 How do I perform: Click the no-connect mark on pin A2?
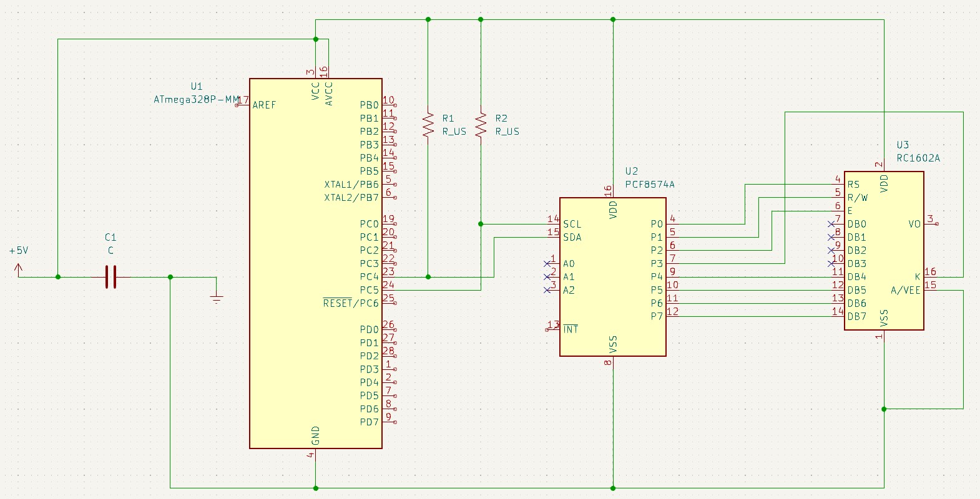pos(547,290)
